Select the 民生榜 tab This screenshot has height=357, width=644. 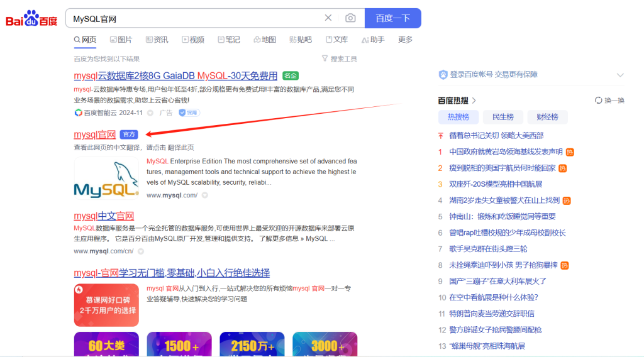(503, 117)
